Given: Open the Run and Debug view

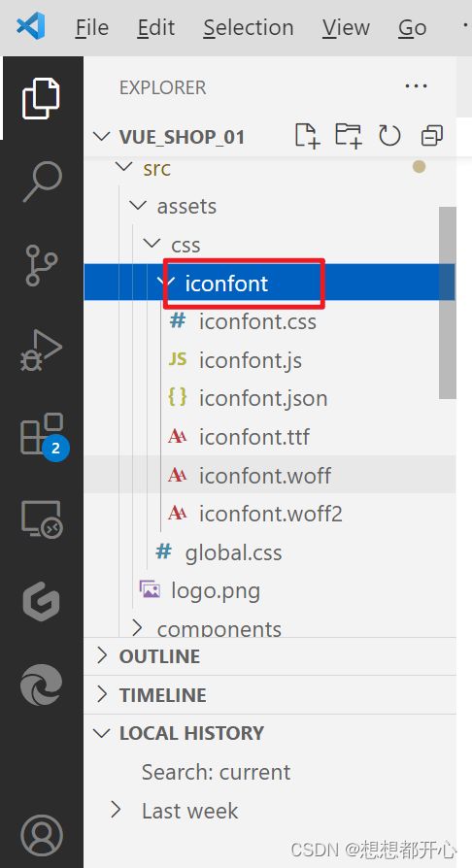Looking at the screenshot, I should [42, 351].
